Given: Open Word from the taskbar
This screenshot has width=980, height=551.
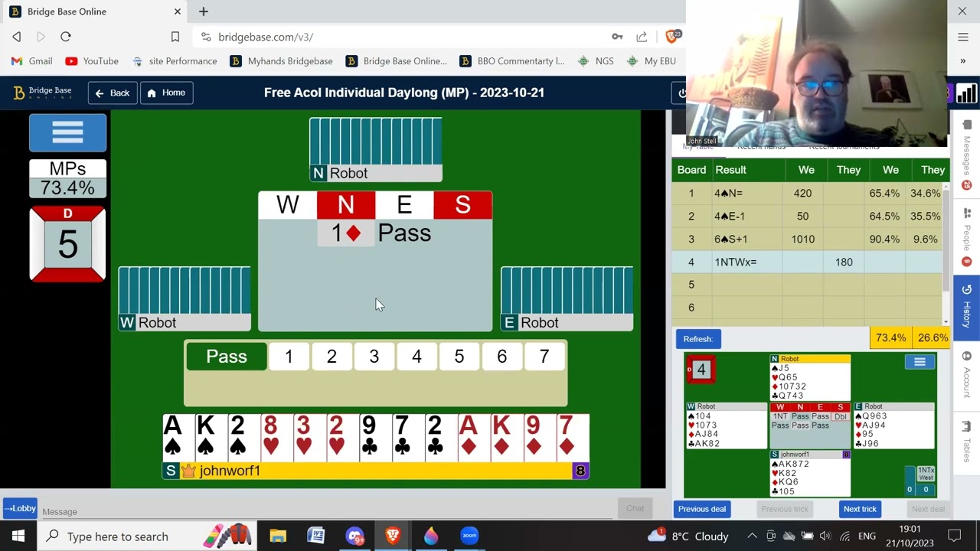Looking at the screenshot, I should (x=316, y=536).
